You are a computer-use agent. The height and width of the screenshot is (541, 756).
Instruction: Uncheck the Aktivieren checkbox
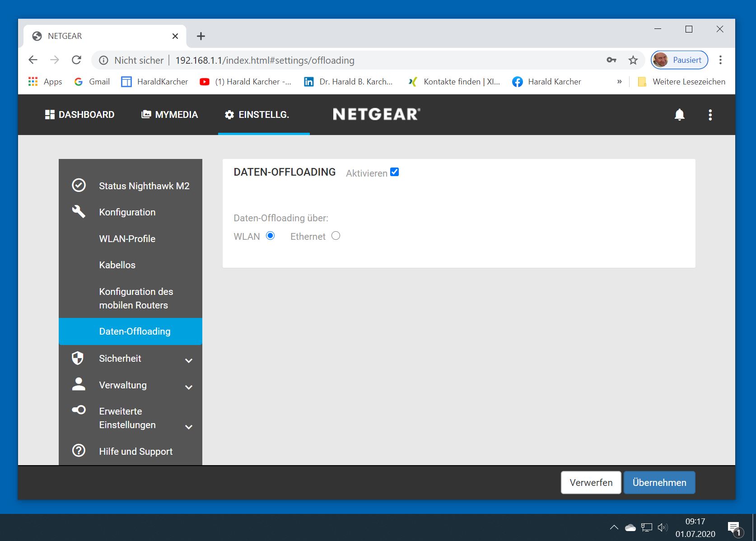coord(394,172)
